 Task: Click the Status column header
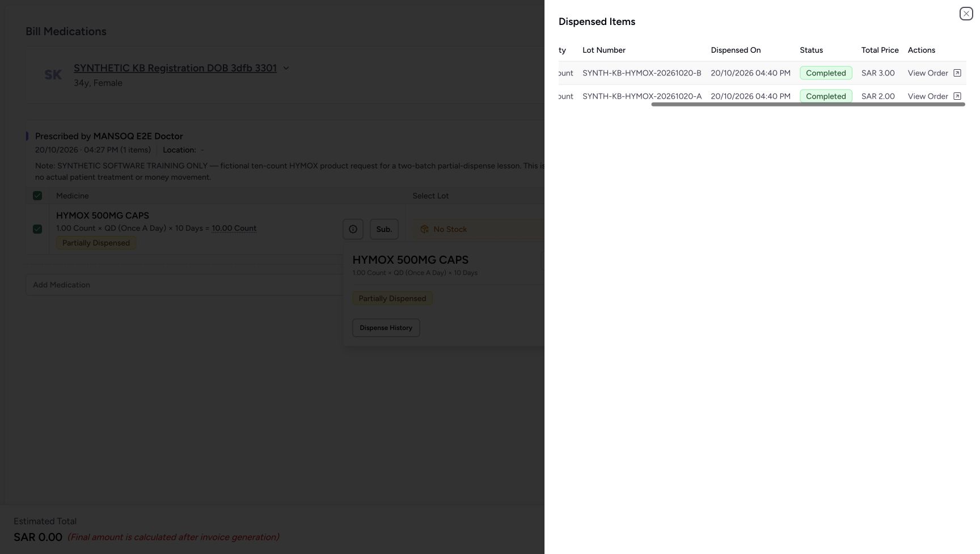[x=811, y=50]
